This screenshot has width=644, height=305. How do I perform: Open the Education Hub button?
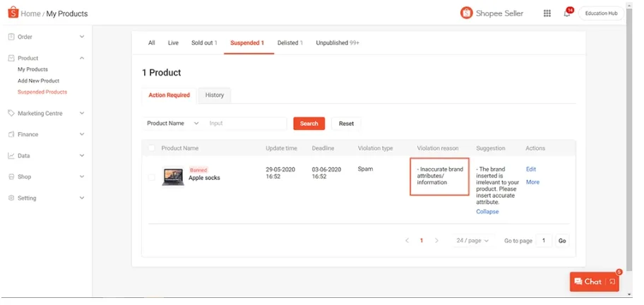point(602,13)
